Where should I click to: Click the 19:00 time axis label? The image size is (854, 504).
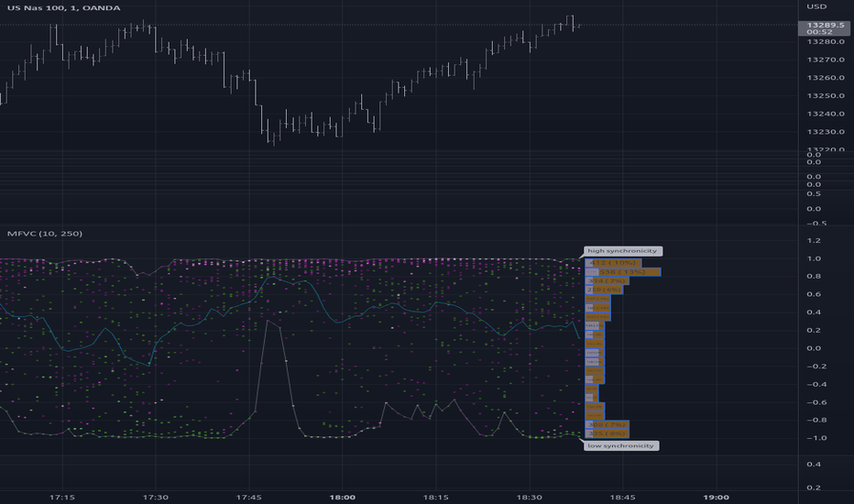[716, 497]
